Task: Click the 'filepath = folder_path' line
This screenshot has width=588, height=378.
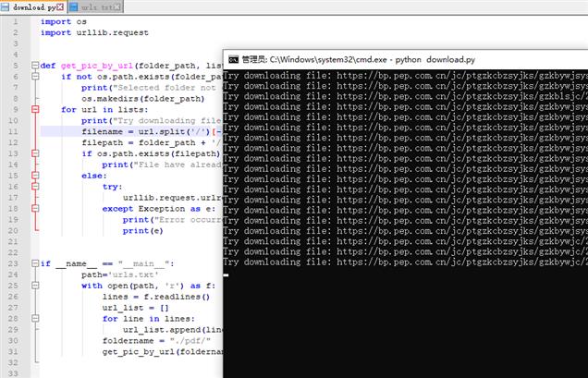Action: tap(152, 142)
